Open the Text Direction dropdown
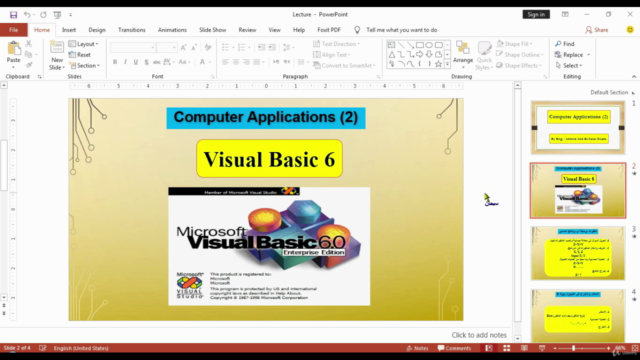 336,44
